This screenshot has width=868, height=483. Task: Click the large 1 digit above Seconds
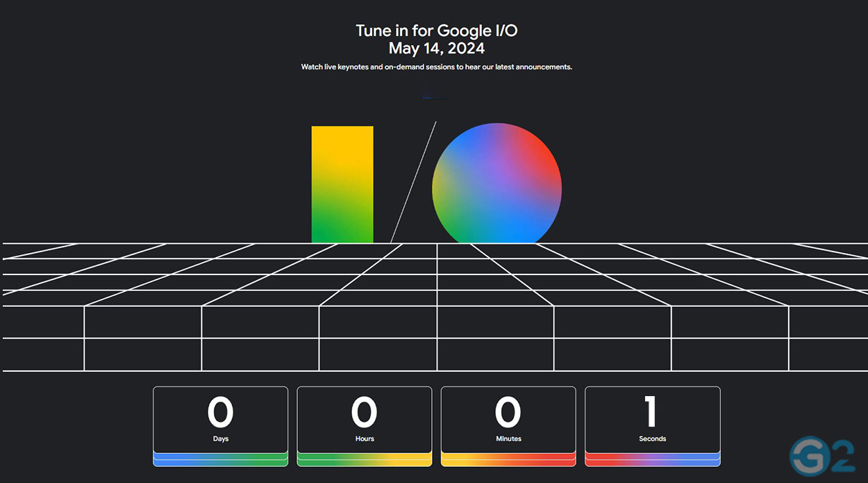(651, 412)
